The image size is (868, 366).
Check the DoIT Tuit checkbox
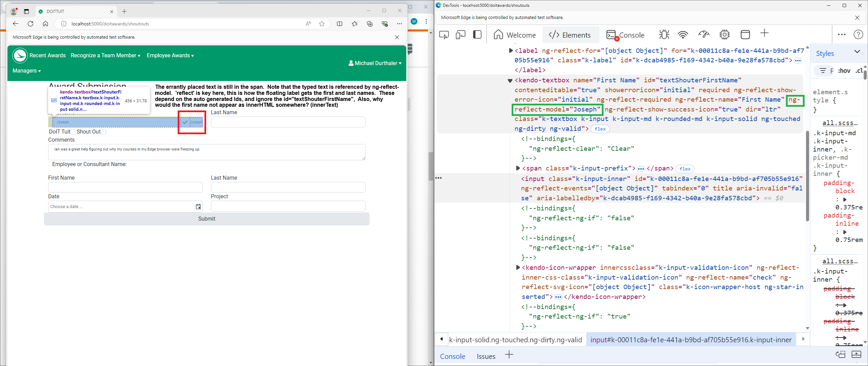tap(73, 132)
